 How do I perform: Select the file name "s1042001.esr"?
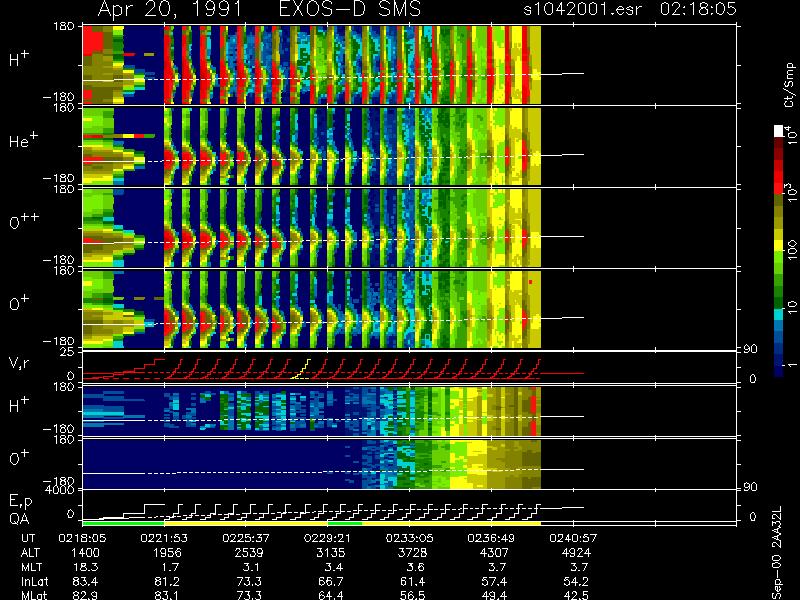coord(582,9)
